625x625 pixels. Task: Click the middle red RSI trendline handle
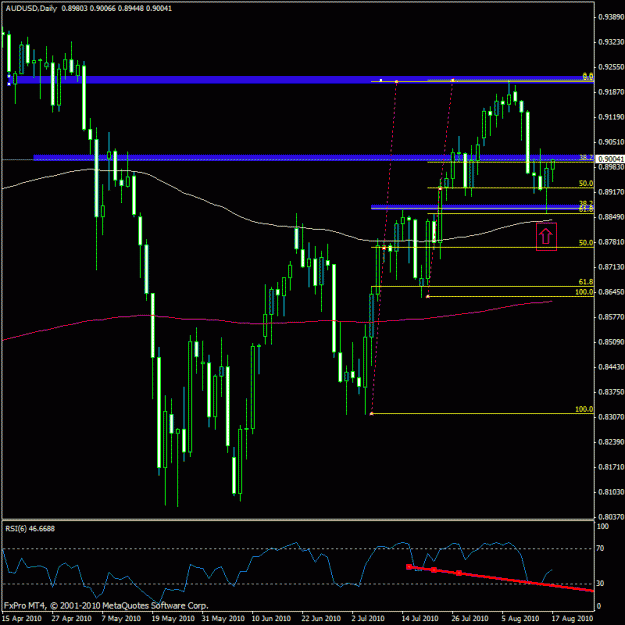coord(434,570)
